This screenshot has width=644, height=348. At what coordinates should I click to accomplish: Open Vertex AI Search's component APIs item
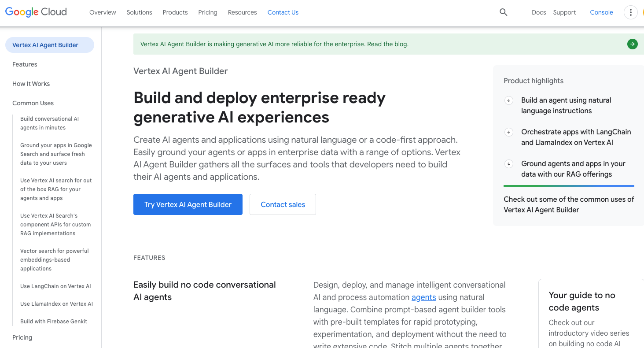coord(55,225)
